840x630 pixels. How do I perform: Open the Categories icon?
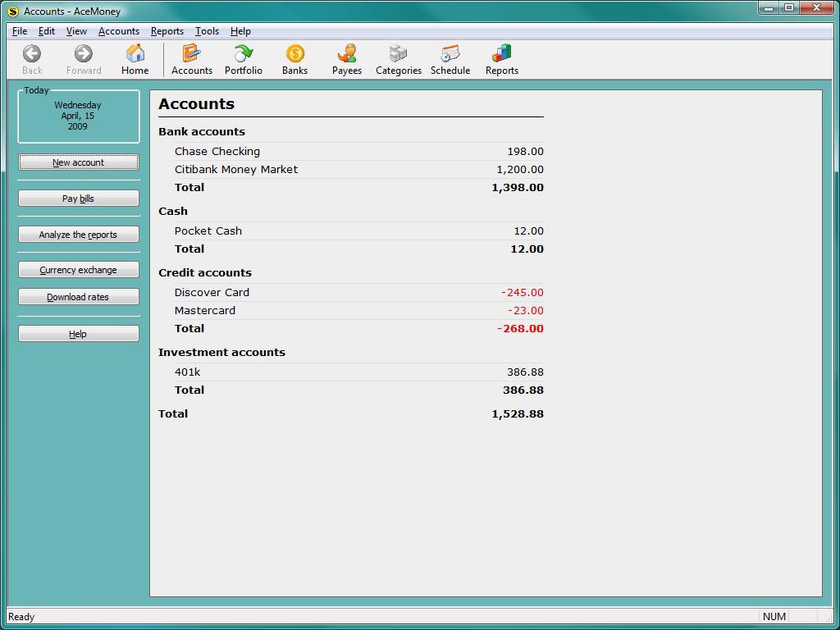(x=398, y=58)
